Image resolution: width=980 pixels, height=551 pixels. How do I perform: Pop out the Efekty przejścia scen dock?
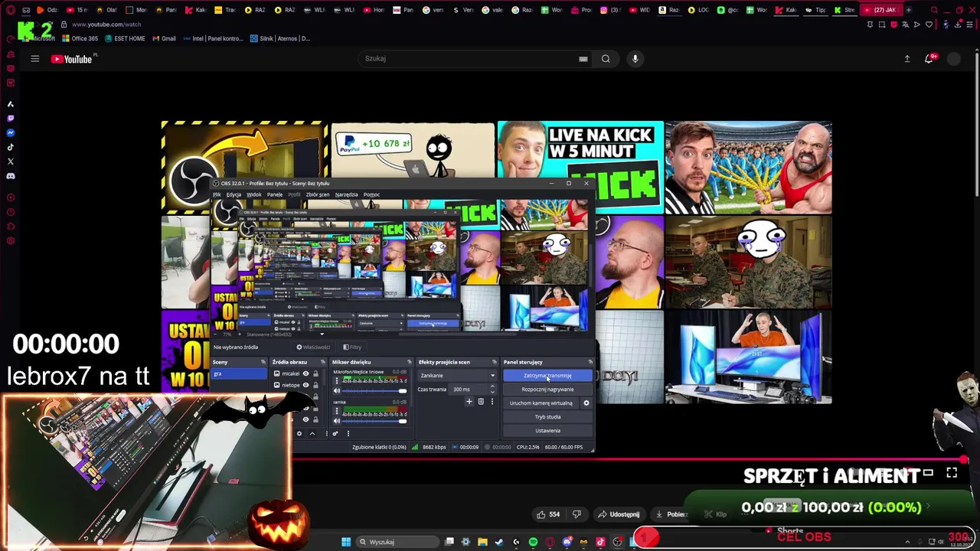pyautogui.click(x=495, y=362)
